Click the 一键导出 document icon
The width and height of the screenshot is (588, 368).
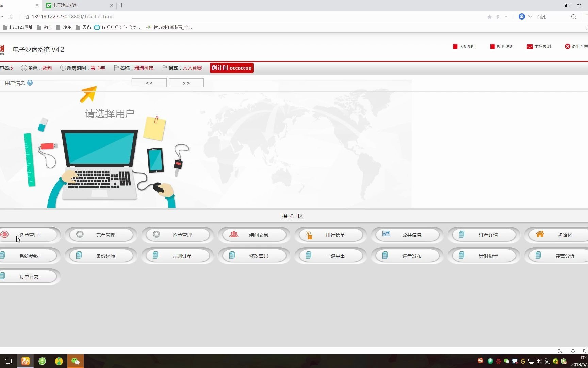point(309,255)
